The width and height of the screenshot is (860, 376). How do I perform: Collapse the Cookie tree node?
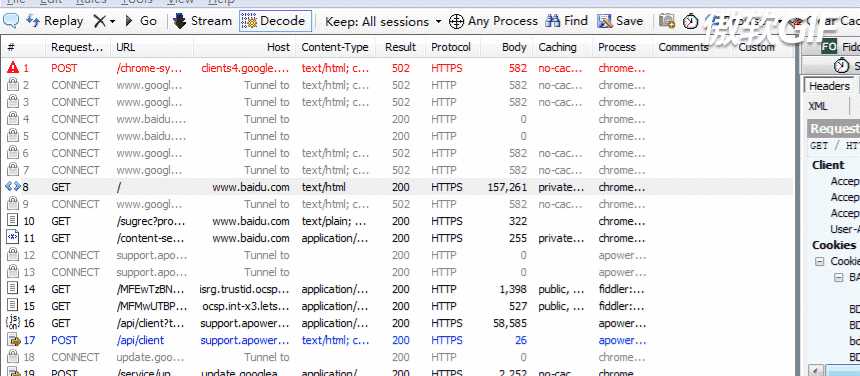pyautogui.click(x=819, y=261)
